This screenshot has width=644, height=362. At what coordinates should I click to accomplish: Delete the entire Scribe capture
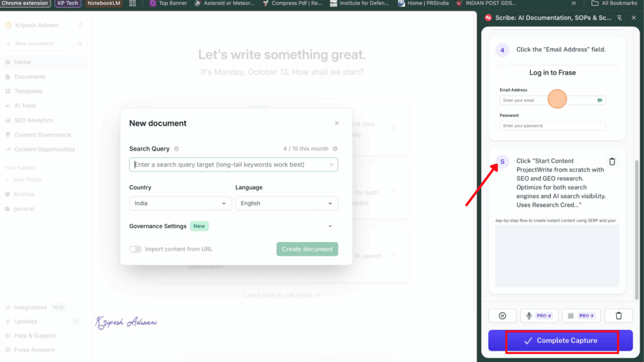tap(619, 315)
